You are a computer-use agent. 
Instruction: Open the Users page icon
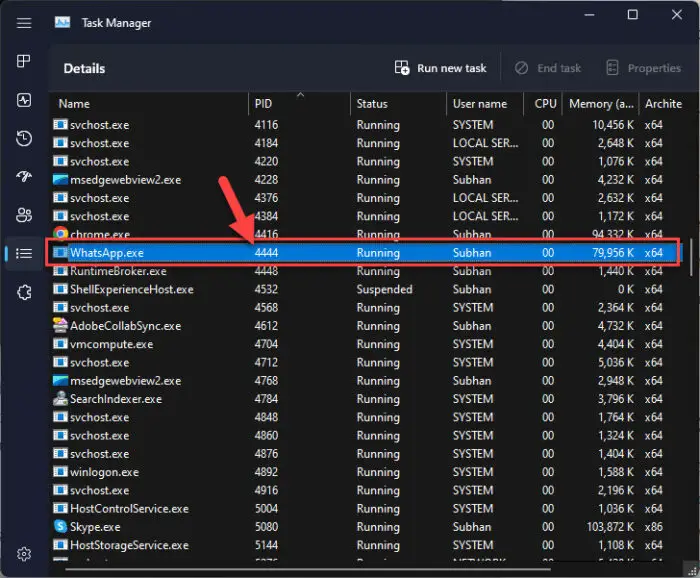tap(24, 215)
